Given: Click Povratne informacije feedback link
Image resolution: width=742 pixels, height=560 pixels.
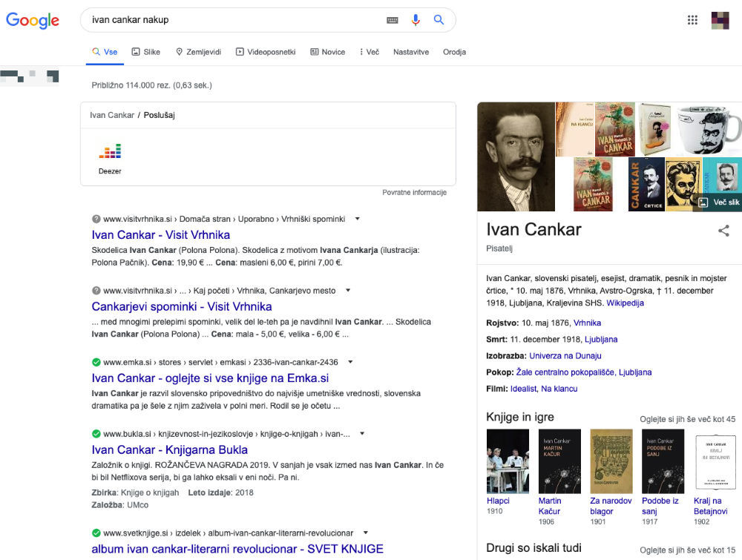Looking at the screenshot, I should 414,193.
